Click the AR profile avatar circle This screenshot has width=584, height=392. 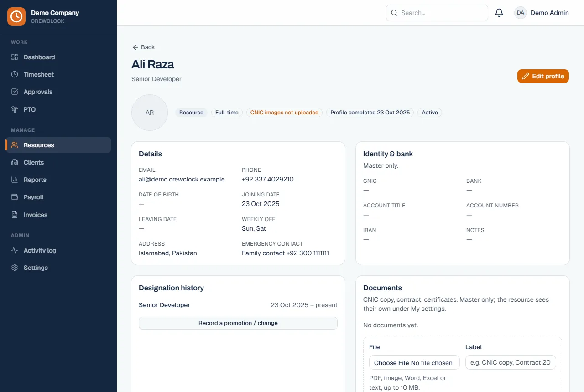(x=150, y=113)
